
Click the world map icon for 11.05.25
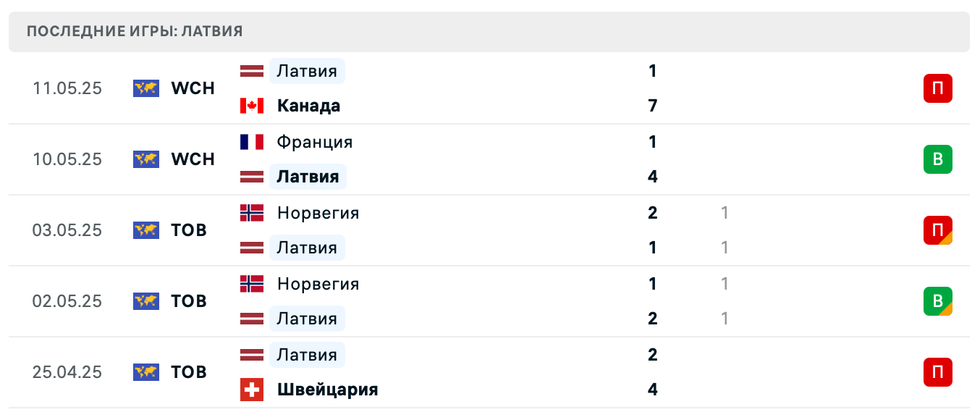[145, 88]
